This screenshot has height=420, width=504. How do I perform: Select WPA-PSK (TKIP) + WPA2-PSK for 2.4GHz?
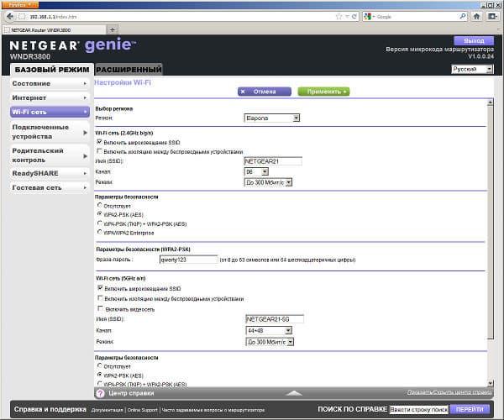pyautogui.click(x=100, y=223)
